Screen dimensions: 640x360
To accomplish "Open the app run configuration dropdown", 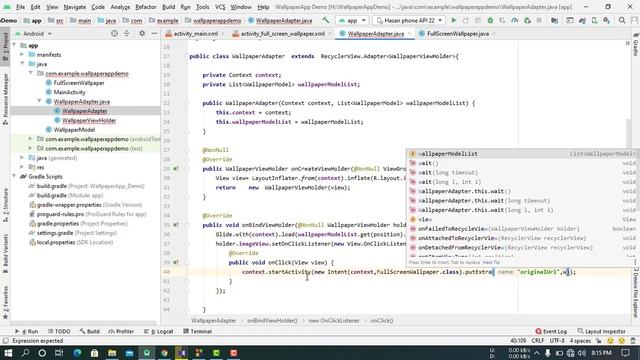I will (x=352, y=20).
